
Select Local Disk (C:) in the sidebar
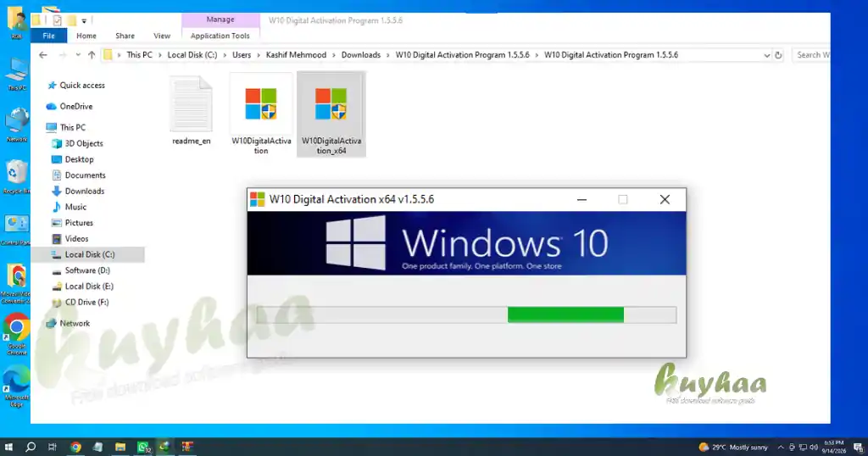88,254
